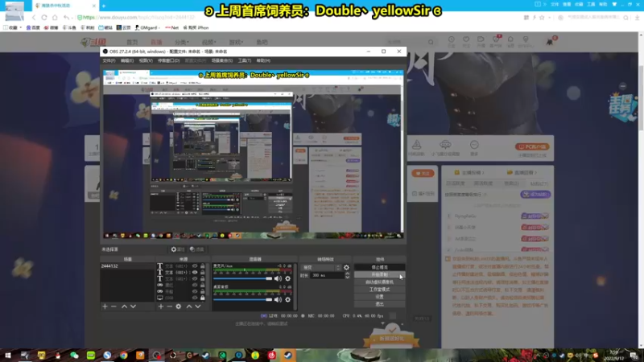Toggle lock on the second text source

click(203, 272)
